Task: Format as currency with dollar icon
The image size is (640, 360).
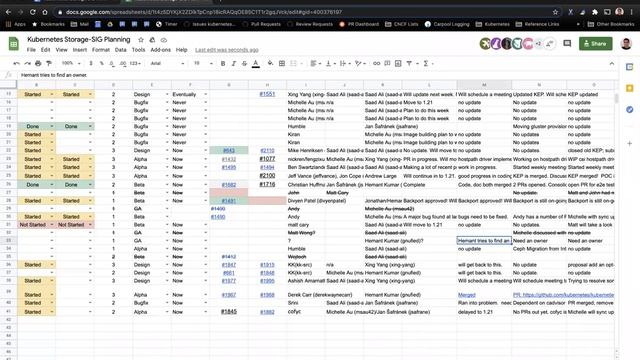Action: coord(91,63)
